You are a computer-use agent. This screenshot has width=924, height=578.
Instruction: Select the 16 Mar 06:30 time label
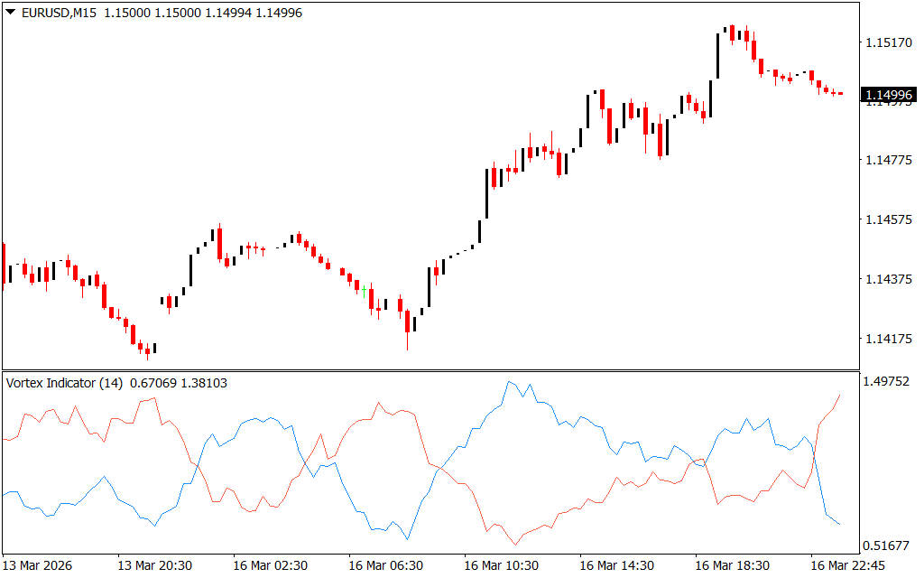pos(385,565)
